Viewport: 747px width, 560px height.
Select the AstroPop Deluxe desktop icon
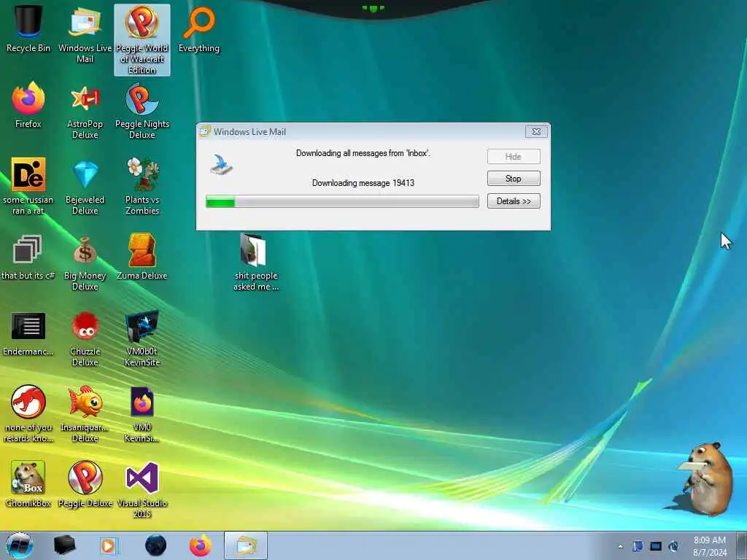(85, 111)
